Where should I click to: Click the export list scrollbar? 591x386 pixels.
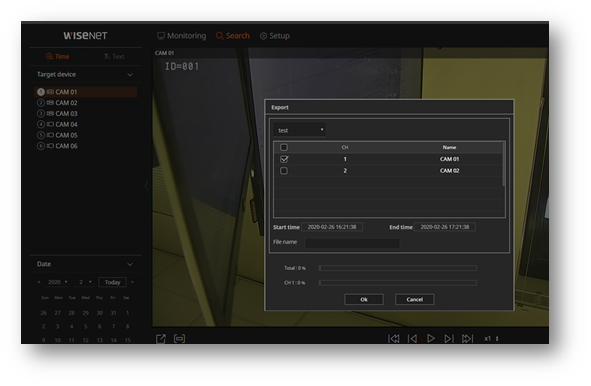click(504, 164)
